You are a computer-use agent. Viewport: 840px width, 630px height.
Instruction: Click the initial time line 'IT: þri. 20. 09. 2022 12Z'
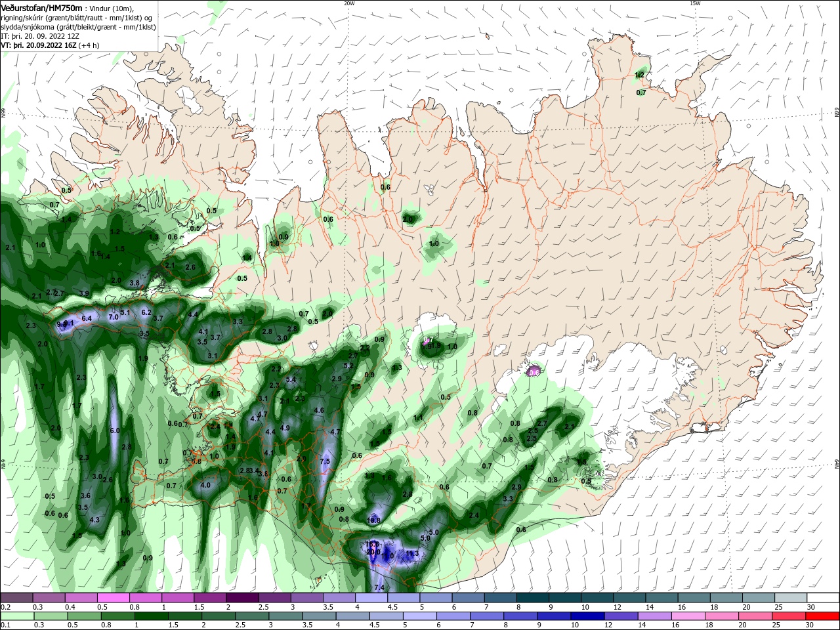click(40, 36)
